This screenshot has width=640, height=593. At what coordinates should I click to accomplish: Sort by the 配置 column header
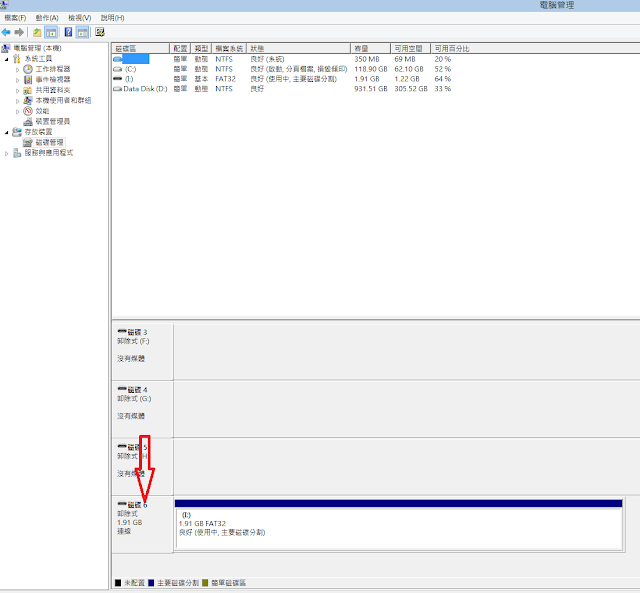pos(180,49)
